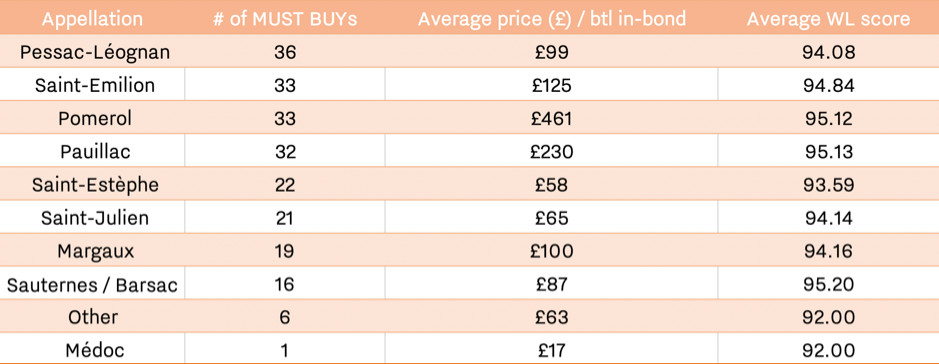This screenshot has width=939, height=364.
Task: Select the Saint-Julien row label
Action: click(x=95, y=218)
